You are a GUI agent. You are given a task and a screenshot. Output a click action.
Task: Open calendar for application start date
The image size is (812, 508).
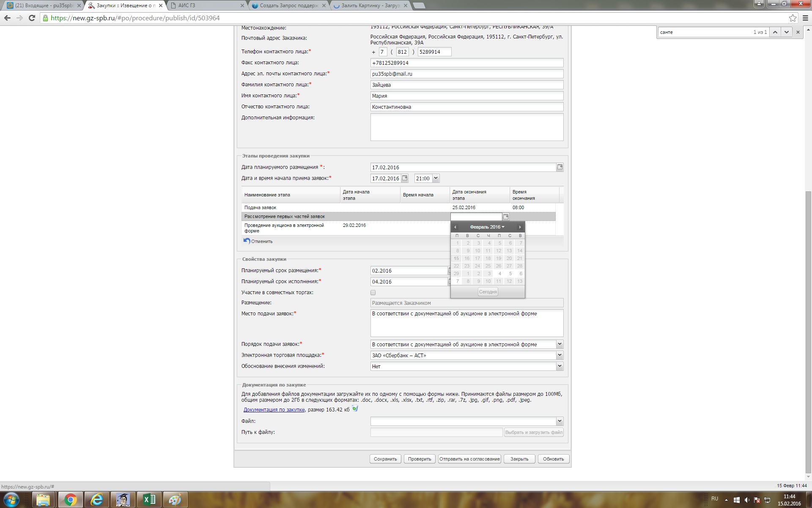tap(405, 178)
